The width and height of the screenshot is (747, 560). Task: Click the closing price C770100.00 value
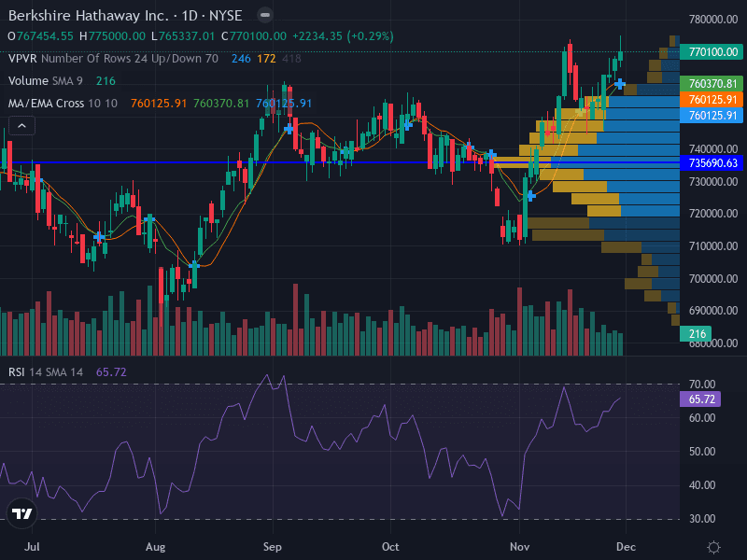pyautogui.click(x=254, y=36)
